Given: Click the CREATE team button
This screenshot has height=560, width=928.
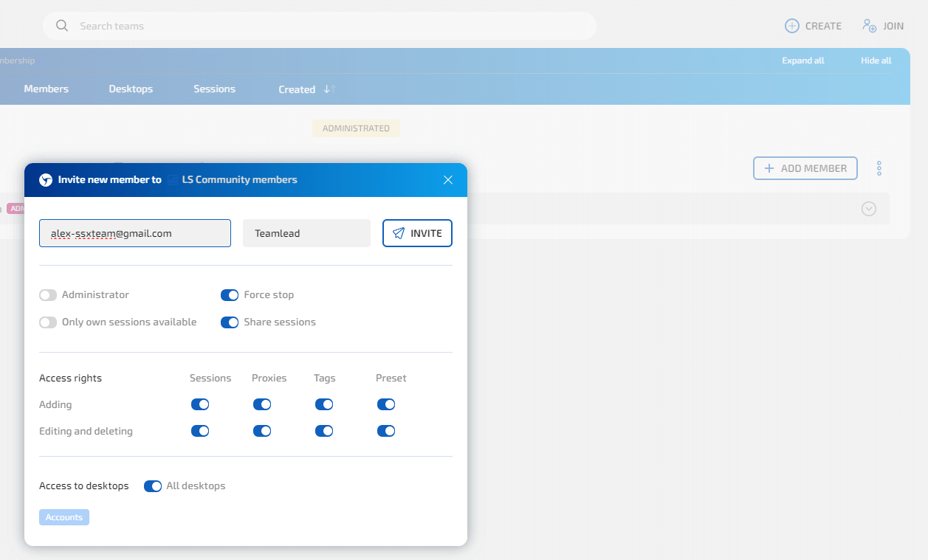Looking at the screenshot, I should [813, 26].
